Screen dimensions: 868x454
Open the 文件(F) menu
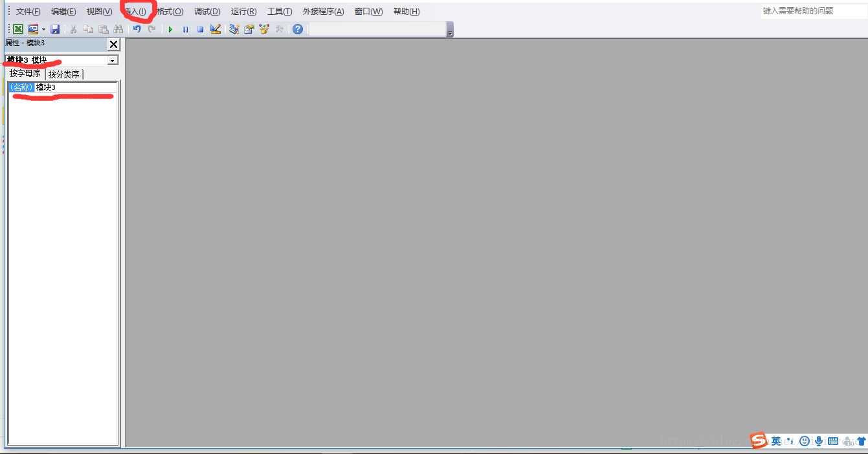click(28, 12)
